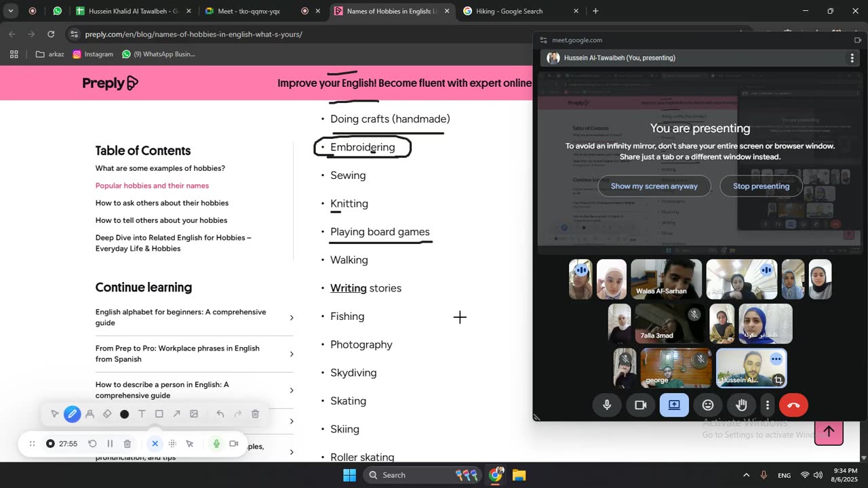Screen dimensions: 868x488
Task: Select the highlighter tool in annotation toolbar
Action: tap(90, 414)
